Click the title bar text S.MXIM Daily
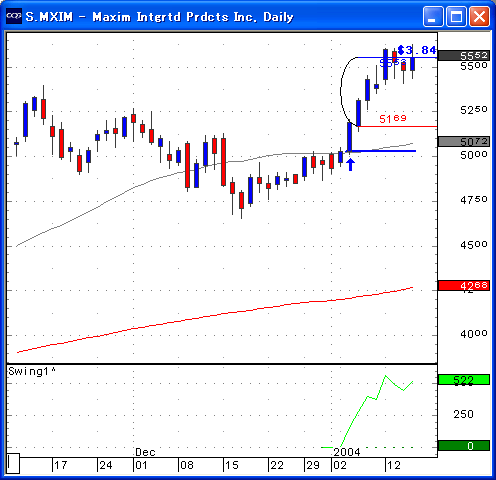Viewport: 496px width, 480px height. pos(159,16)
